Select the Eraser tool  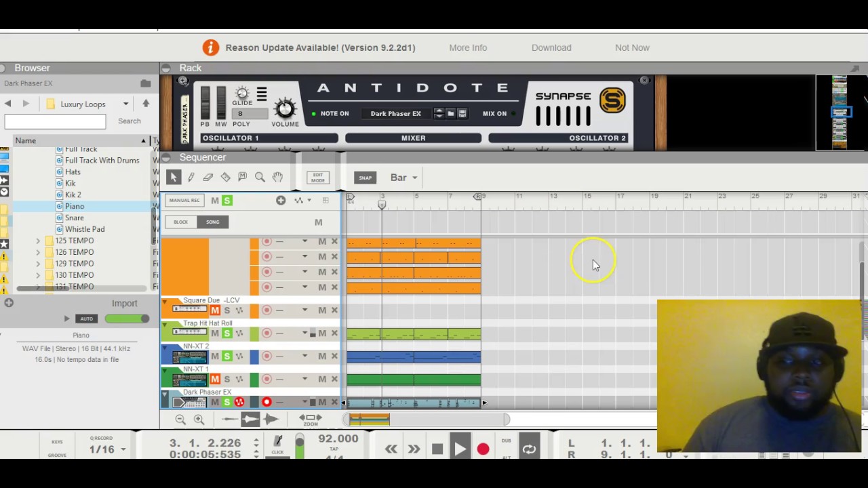(x=208, y=178)
